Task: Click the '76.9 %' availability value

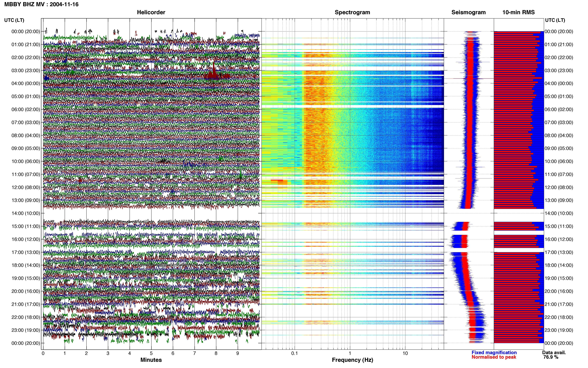Action: (x=551, y=357)
